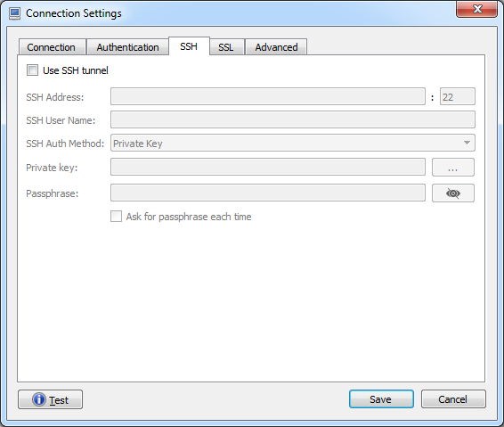Open the SSH Auth Method dropdown
504x427 pixels.
[293, 144]
